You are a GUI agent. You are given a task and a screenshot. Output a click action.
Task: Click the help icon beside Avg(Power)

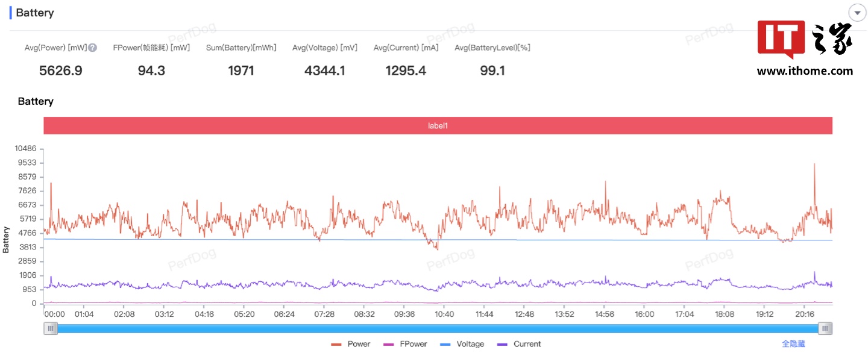click(x=93, y=48)
